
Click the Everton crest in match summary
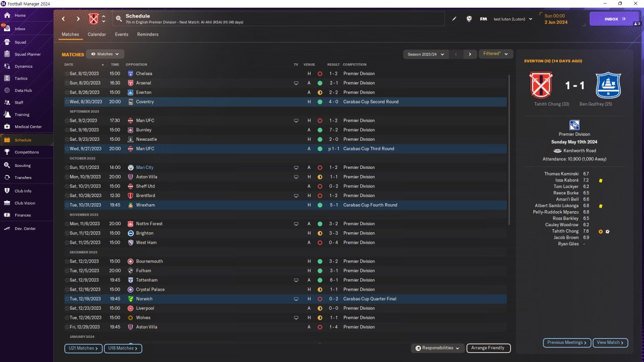tap(608, 85)
